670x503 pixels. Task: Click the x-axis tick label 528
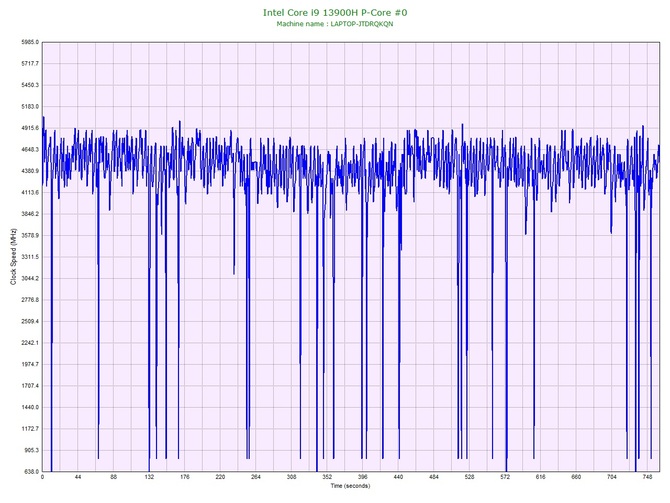(470, 477)
